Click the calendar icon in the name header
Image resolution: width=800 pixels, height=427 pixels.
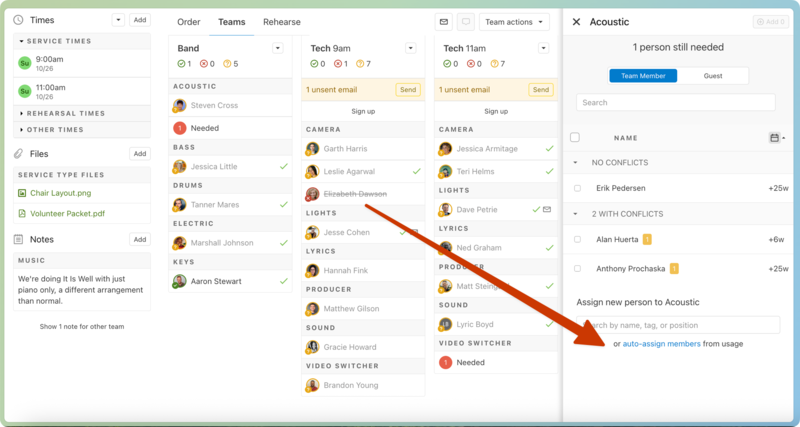[x=775, y=138]
